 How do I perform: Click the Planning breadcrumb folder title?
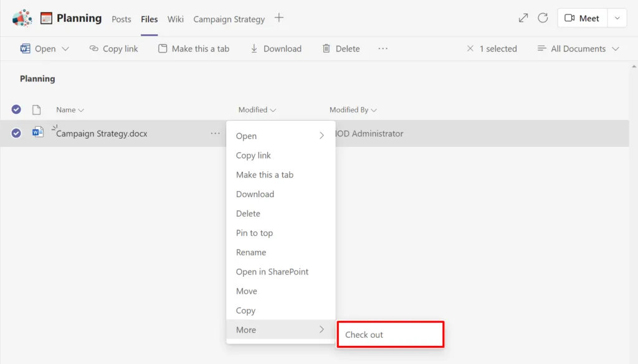(37, 79)
